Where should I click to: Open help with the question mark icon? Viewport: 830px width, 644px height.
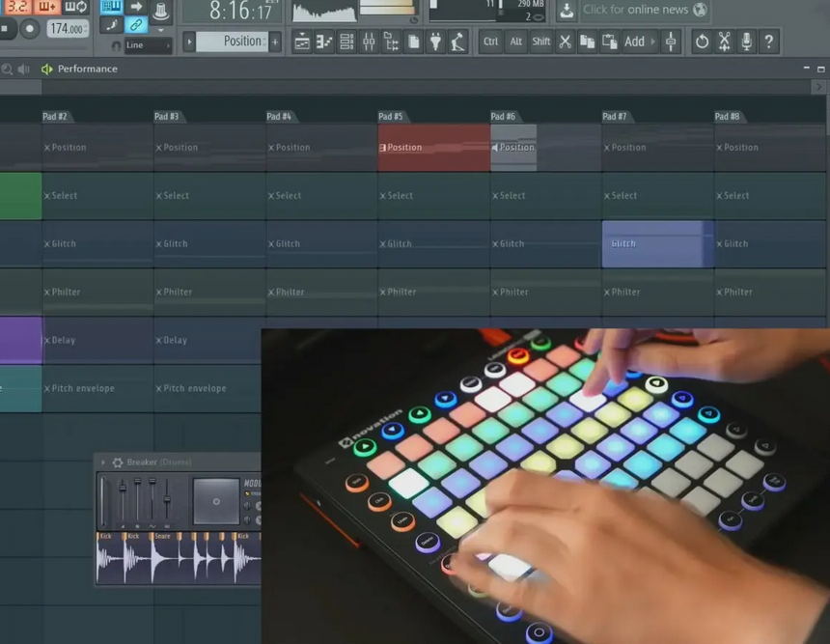769,42
